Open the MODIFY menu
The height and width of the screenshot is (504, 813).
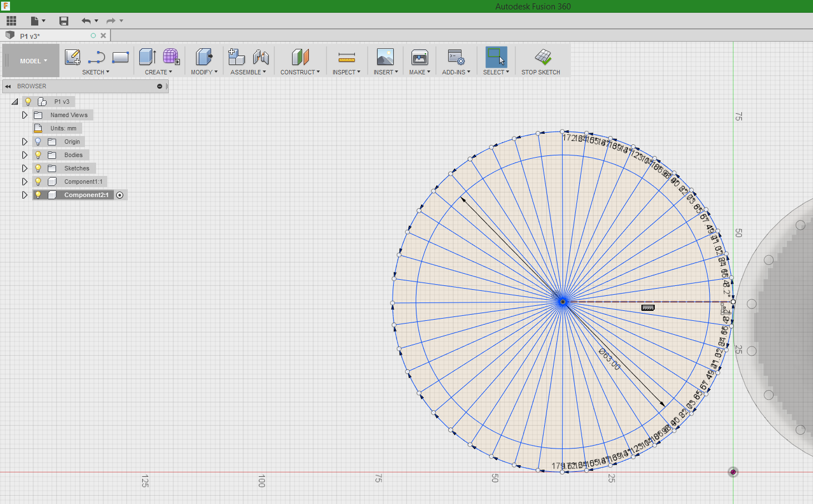(x=204, y=72)
